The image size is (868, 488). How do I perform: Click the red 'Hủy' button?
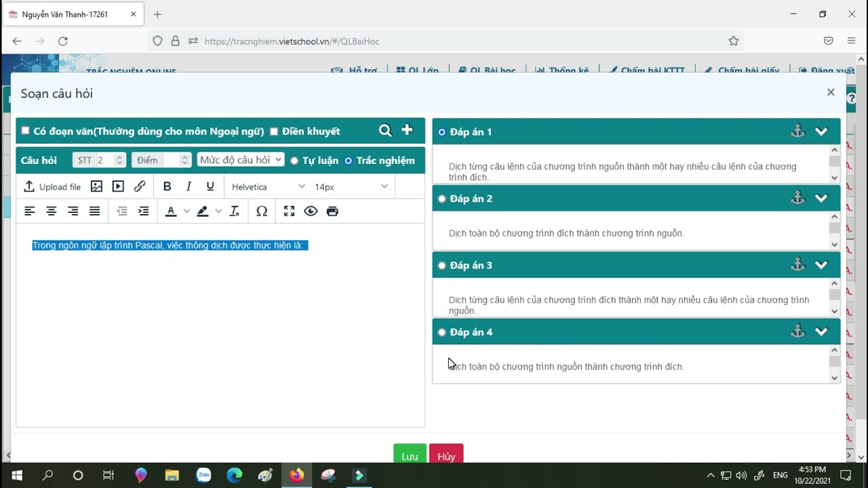pos(446,455)
